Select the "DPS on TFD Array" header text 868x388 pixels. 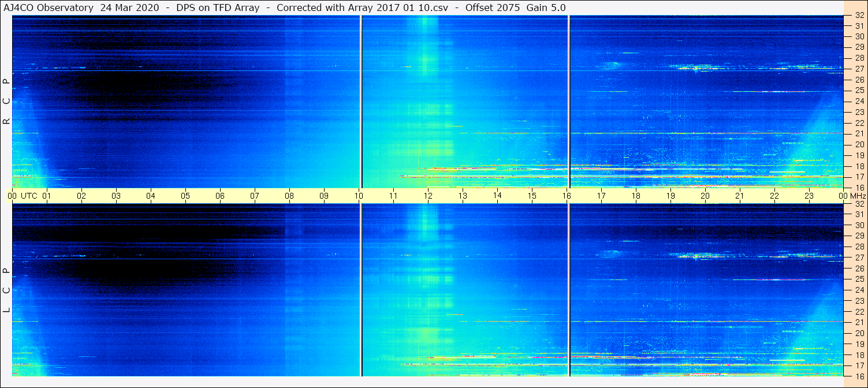point(218,8)
